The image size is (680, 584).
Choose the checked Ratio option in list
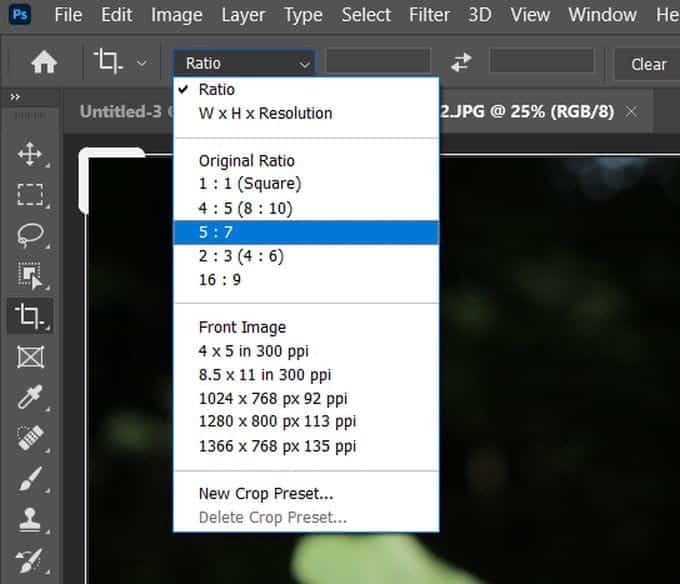[306, 89]
